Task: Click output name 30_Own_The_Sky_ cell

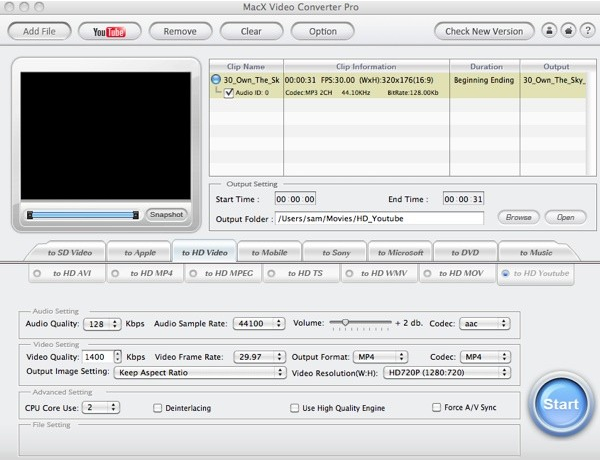Action: point(554,80)
